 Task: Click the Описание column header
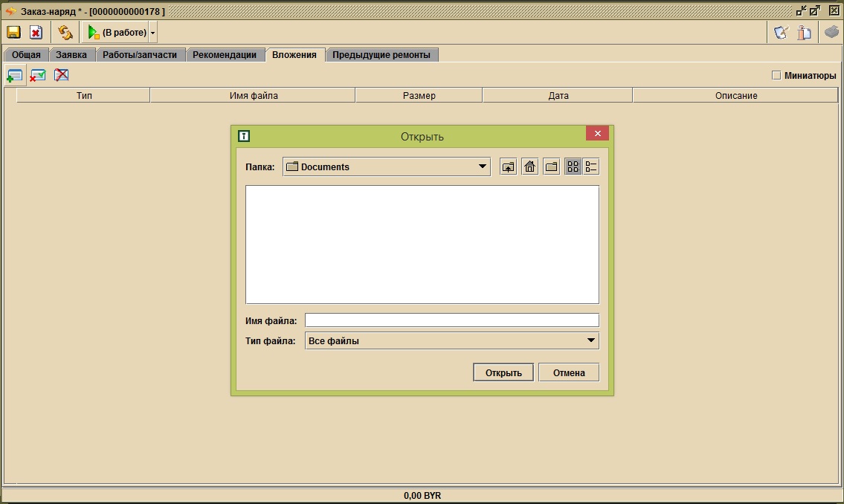pos(736,96)
